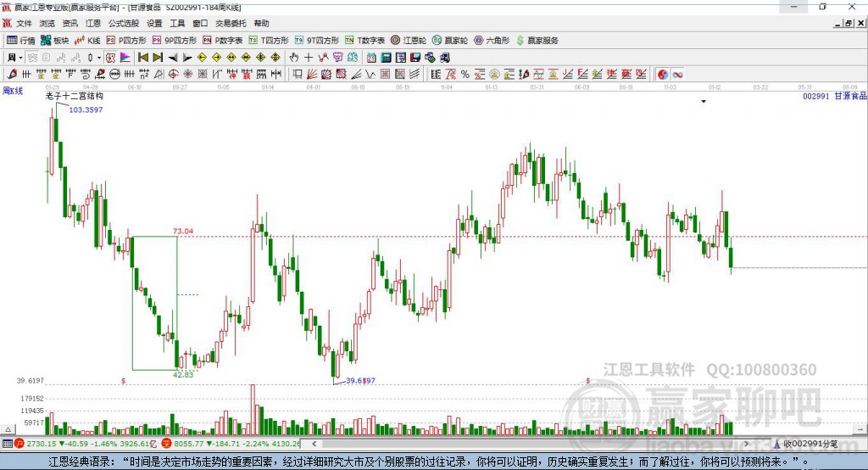Open the 文件 menu
This screenshot has width=868, height=470.
point(24,23)
